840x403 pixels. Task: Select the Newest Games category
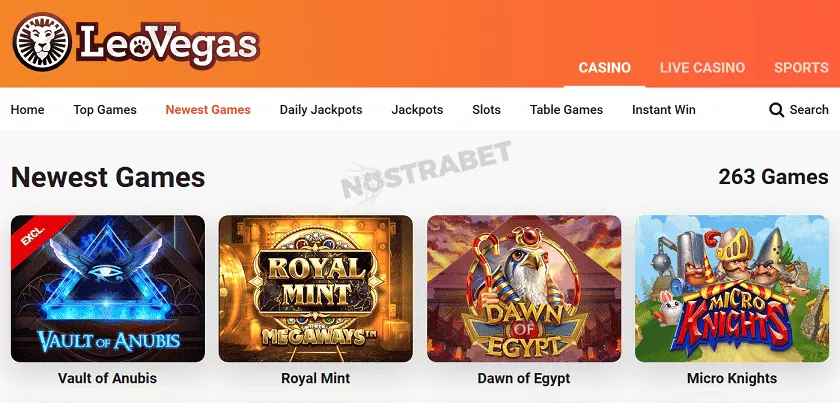(x=208, y=110)
